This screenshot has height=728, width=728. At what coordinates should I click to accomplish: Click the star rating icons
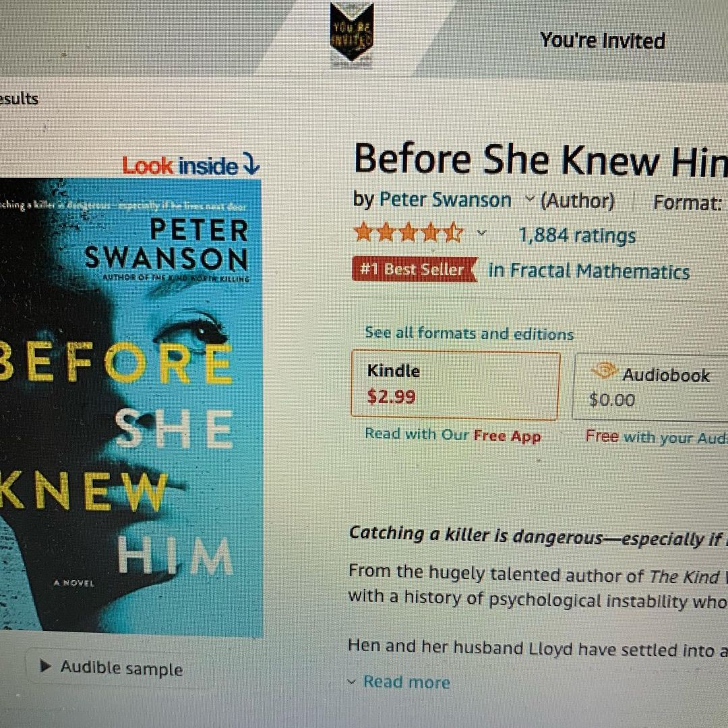[x=408, y=232]
